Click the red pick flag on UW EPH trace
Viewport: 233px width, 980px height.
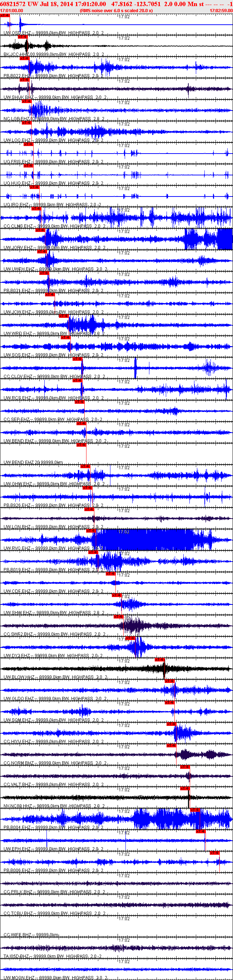tap(200, 831)
